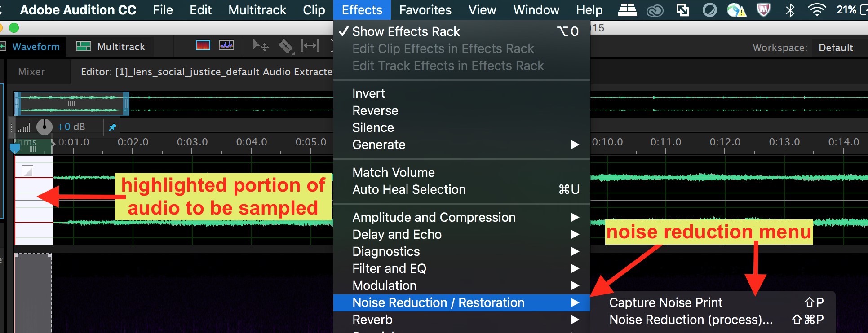Switch to Waveform view
This screenshot has width=868, height=333.
35,47
